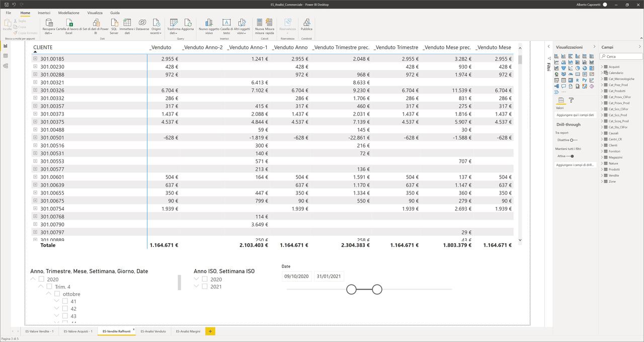Open Cartella di lavoro di Excel
Viewport: 644px width, 342px height.
[x=69, y=23]
